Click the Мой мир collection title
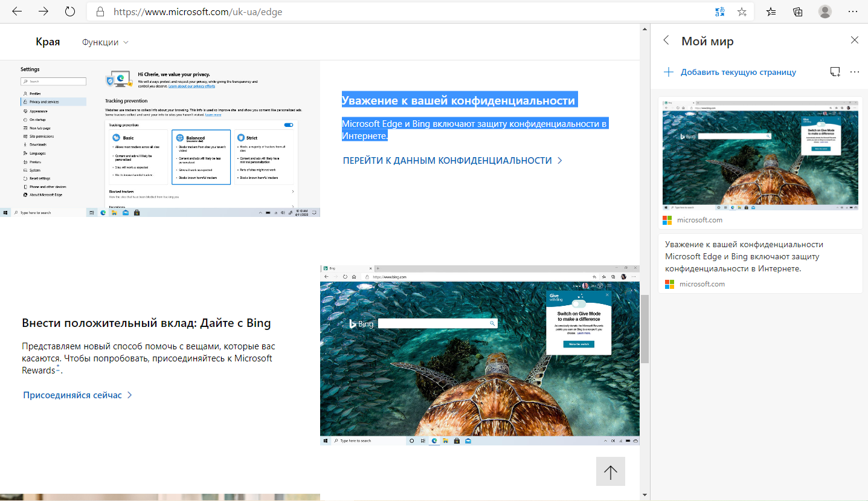Screen dimensions: 868x501 pos(707,41)
